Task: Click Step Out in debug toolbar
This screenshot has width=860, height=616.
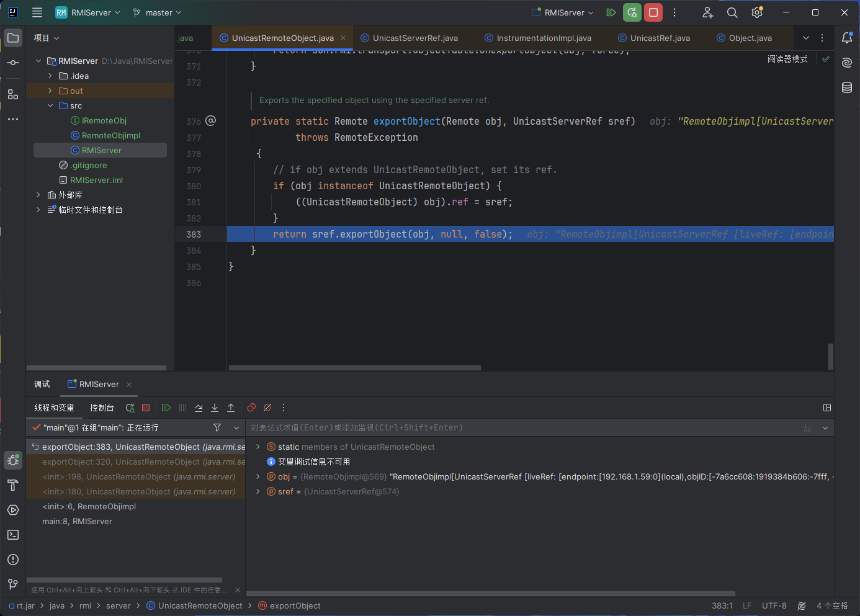Action: tap(231, 408)
